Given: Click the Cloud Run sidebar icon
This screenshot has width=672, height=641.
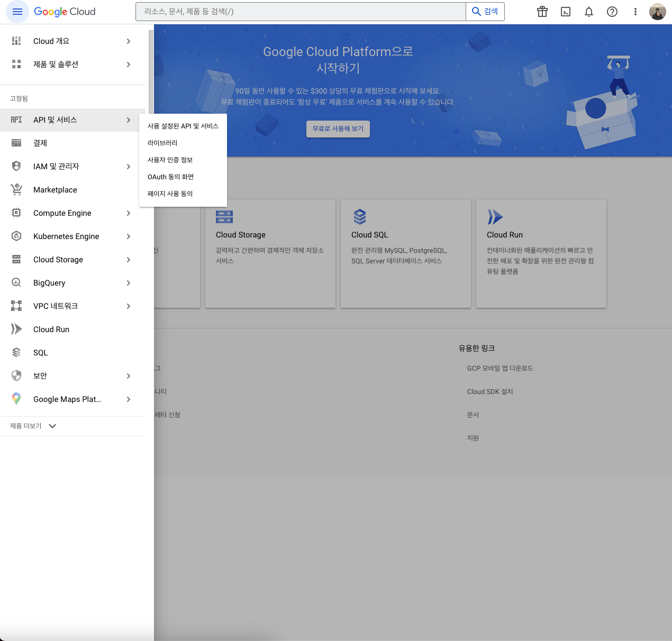Looking at the screenshot, I should tap(16, 329).
